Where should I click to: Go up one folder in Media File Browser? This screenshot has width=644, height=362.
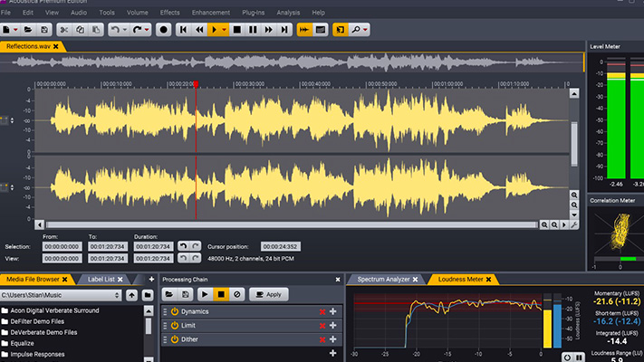(131, 295)
